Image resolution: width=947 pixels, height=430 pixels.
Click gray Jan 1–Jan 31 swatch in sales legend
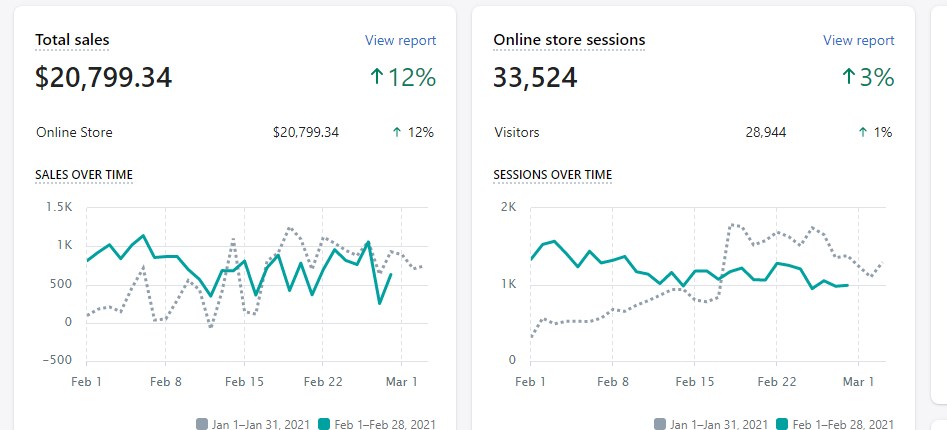click(x=202, y=424)
